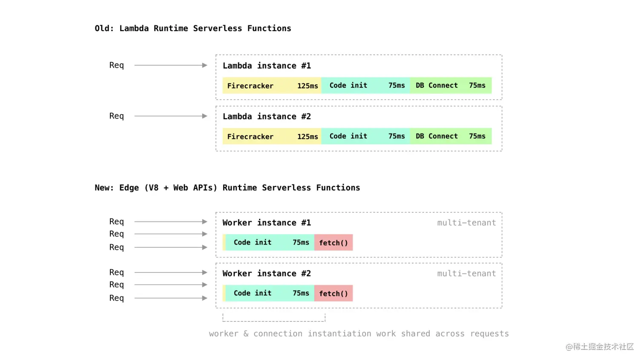Click the yellow Firecracker block in Lambda instance #1
Image resolution: width=644 pixels, height=361 pixels.
point(272,86)
